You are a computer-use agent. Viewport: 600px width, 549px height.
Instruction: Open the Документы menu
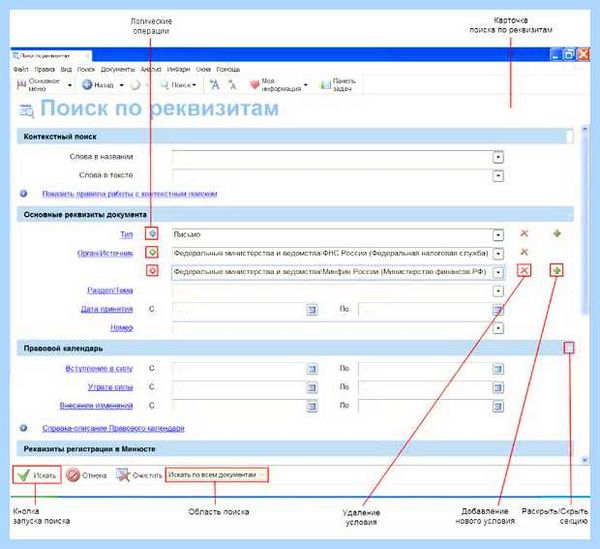coord(117,69)
